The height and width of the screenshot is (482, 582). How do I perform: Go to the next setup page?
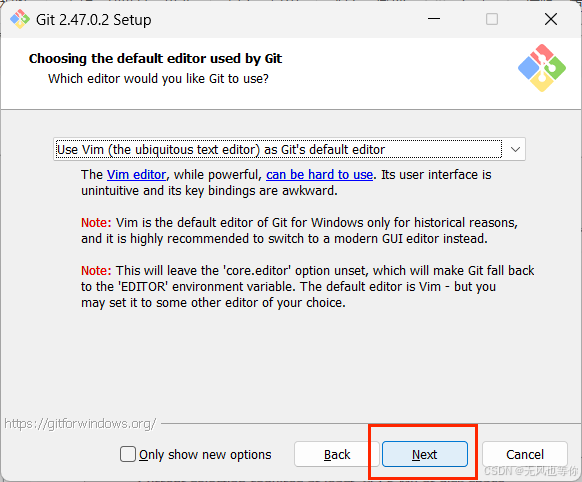(x=425, y=454)
